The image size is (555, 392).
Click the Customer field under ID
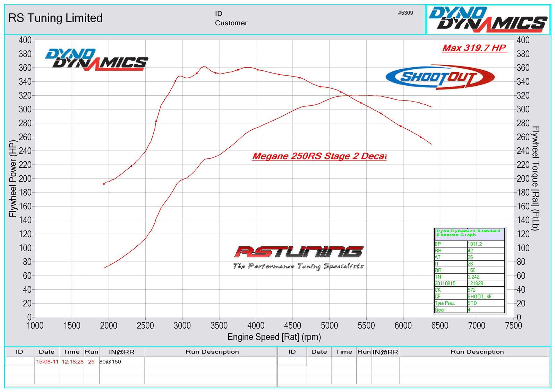[x=231, y=24]
